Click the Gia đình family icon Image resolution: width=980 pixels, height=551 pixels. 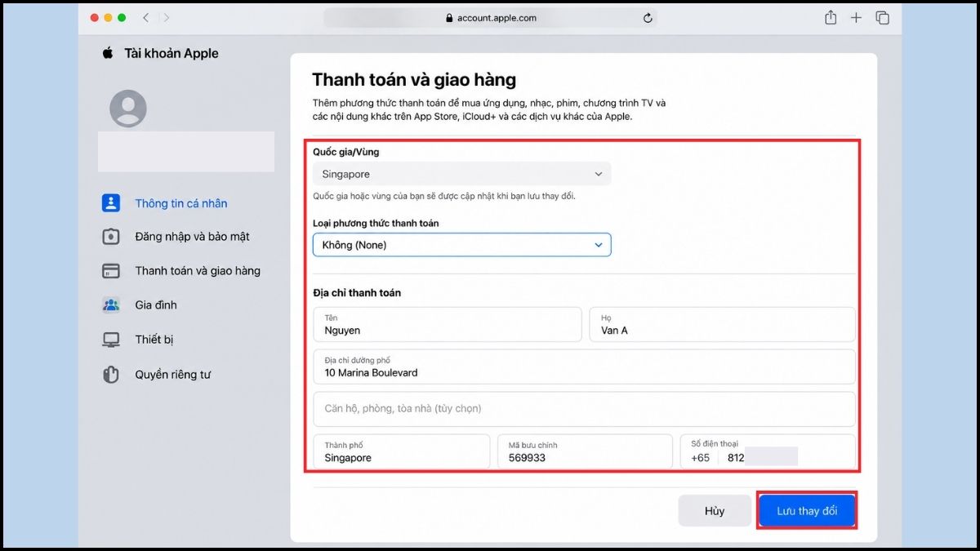coord(111,305)
